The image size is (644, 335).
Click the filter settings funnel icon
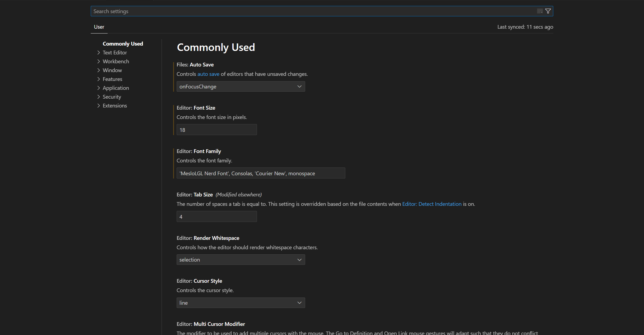[x=548, y=11]
